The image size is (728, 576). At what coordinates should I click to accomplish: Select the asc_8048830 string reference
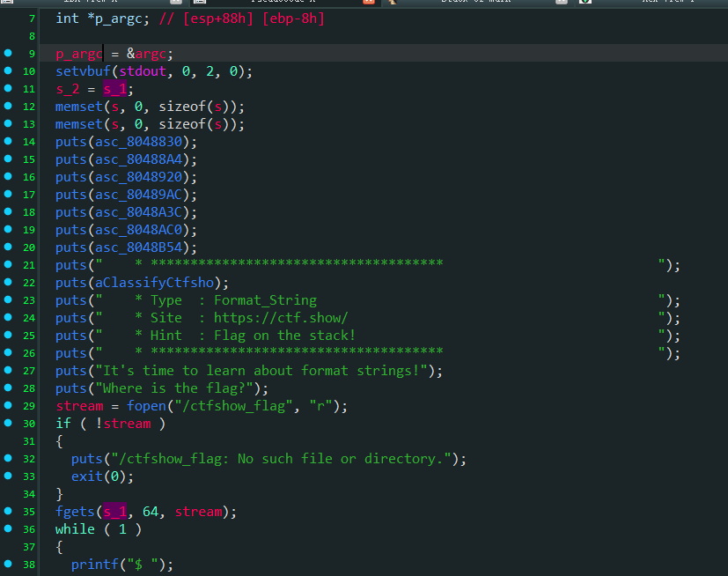pyautogui.click(x=143, y=142)
